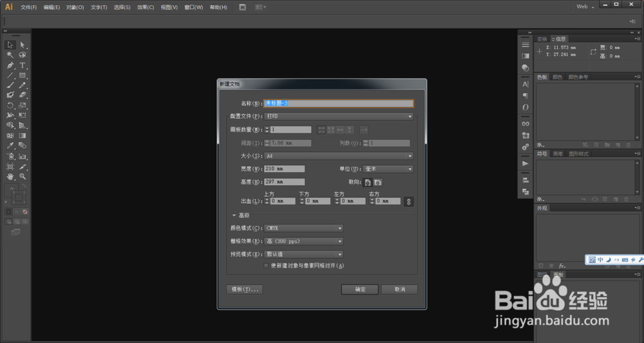Select the Paintbrush tool
This screenshot has width=644, height=343.
coord(10,85)
